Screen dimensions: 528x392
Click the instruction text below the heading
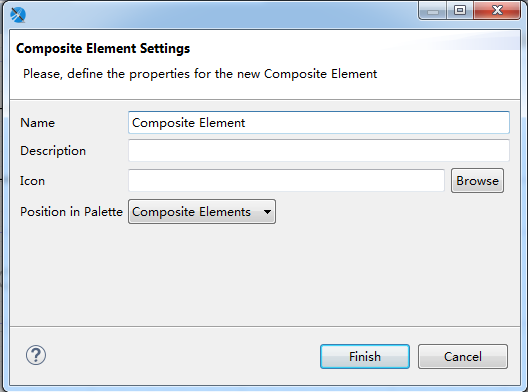pos(200,74)
